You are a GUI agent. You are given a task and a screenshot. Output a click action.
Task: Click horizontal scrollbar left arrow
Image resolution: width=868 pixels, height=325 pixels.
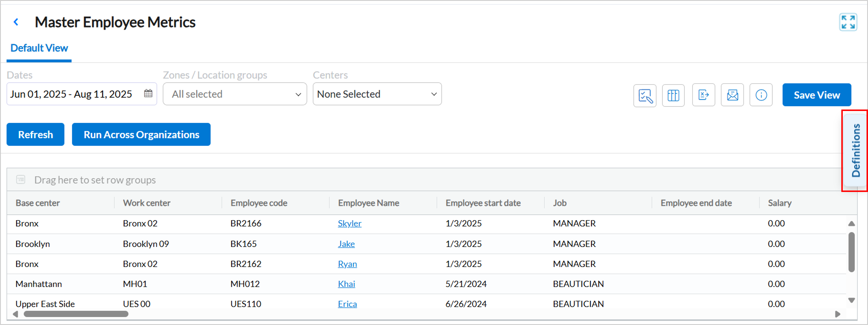click(15, 314)
